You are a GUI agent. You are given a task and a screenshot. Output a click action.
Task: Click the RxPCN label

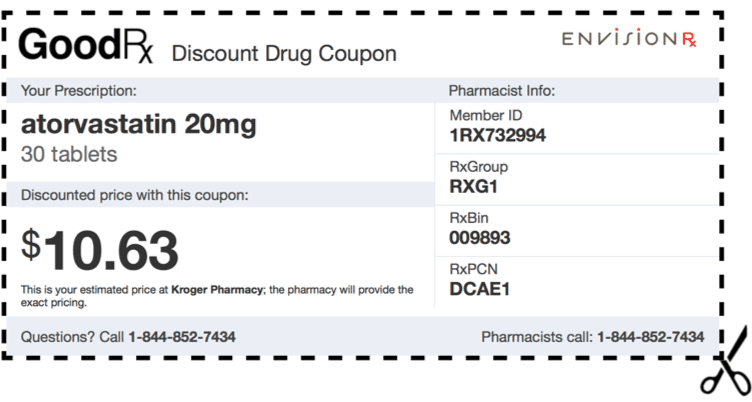[x=473, y=269]
